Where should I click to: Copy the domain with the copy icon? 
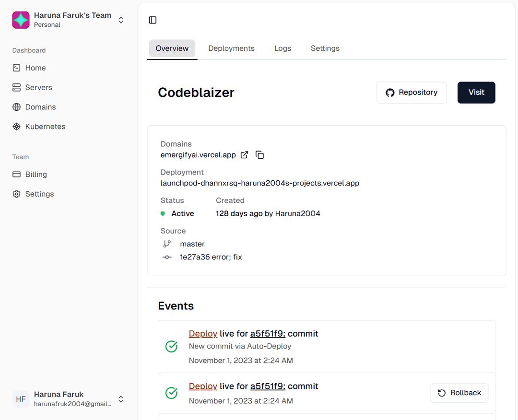259,155
